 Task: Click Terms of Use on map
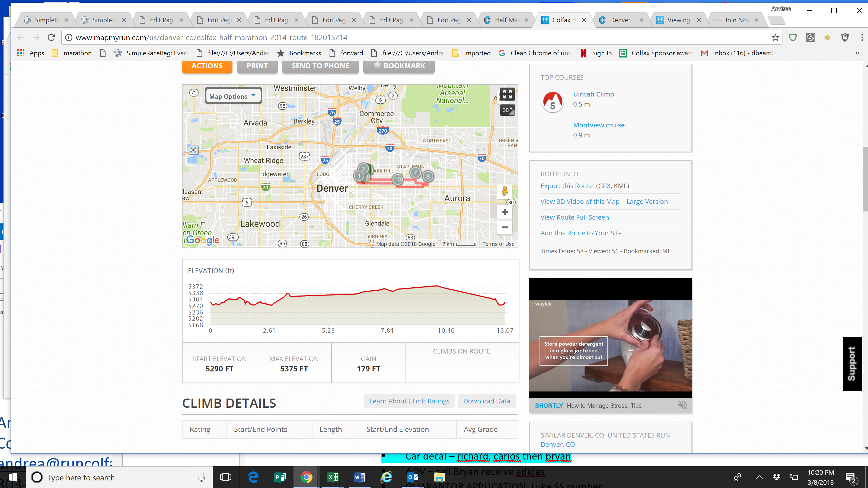498,244
